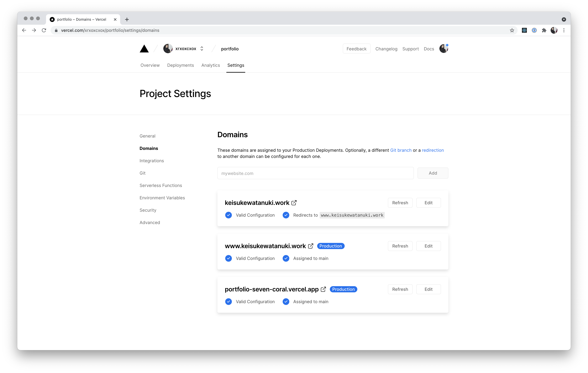Follow the Git branch link
The image size is (588, 373).
coord(401,150)
